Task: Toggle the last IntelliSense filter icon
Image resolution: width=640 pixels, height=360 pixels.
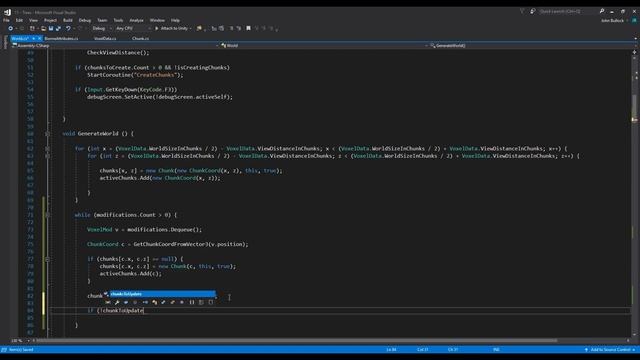Action: pos(211,302)
